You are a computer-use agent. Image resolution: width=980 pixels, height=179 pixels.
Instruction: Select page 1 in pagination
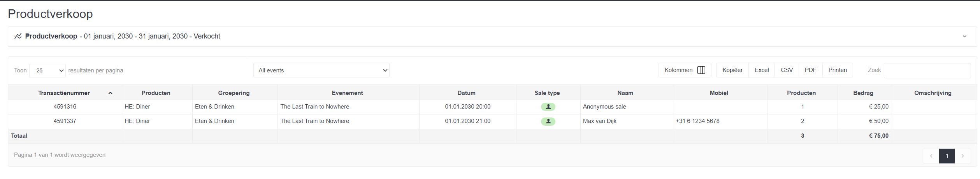click(x=947, y=156)
